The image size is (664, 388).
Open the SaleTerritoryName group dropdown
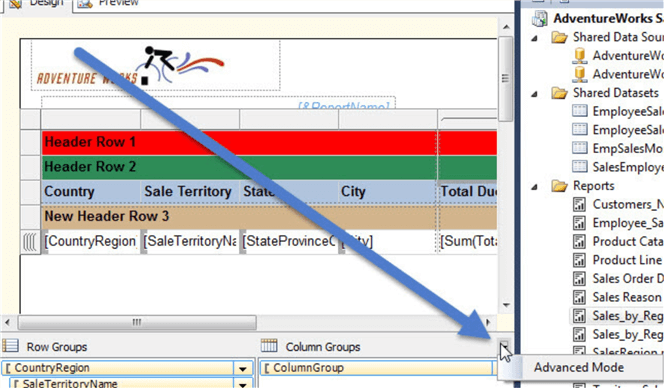[243, 384]
